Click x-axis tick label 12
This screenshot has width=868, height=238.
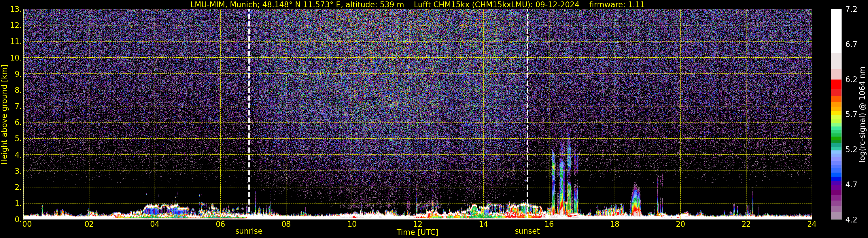pos(417,224)
